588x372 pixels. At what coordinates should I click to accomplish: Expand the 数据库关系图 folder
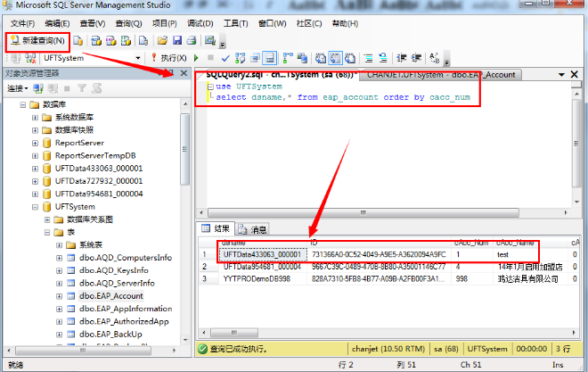[x=47, y=219]
